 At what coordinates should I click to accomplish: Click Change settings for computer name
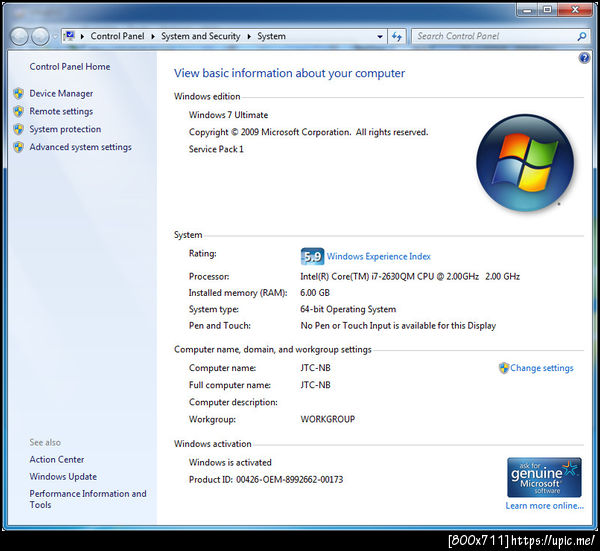pyautogui.click(x=541, y=368)
